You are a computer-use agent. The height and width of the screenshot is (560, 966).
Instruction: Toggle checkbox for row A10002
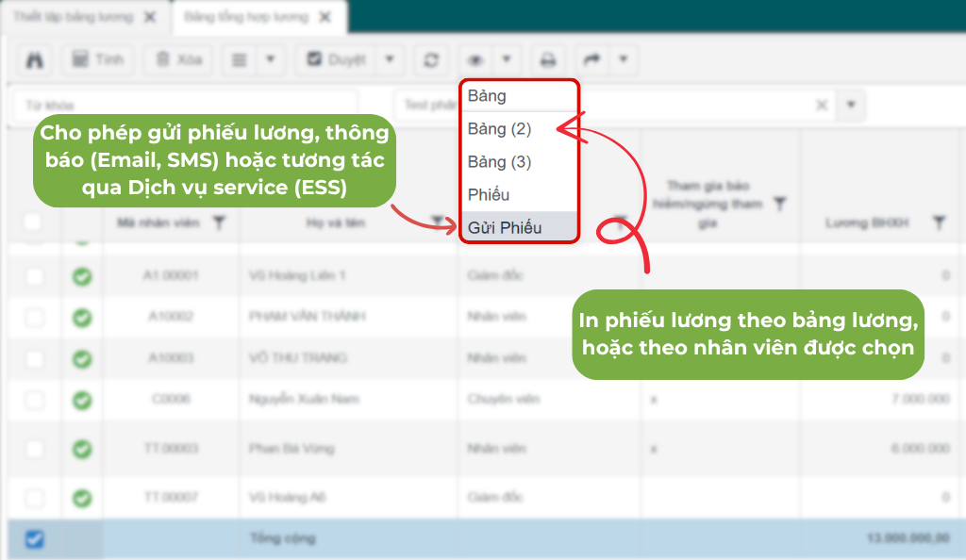point(35,318)
